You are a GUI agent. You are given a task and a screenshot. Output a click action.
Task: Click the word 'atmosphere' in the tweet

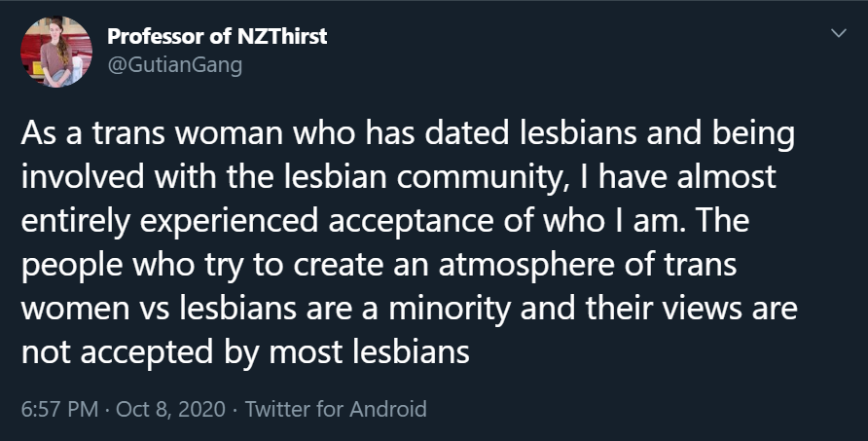pos(527,264)
